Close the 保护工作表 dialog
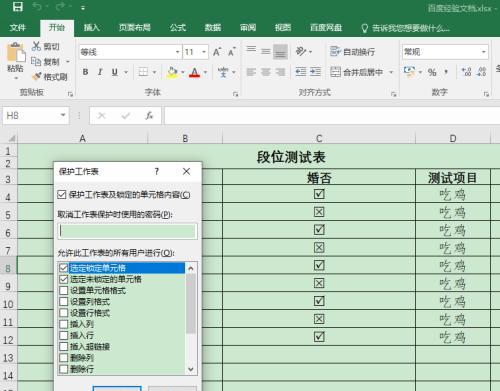 coord(187,171)
